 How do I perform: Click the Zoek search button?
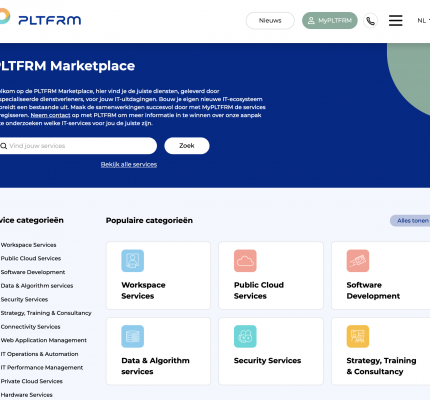point(187,146)
